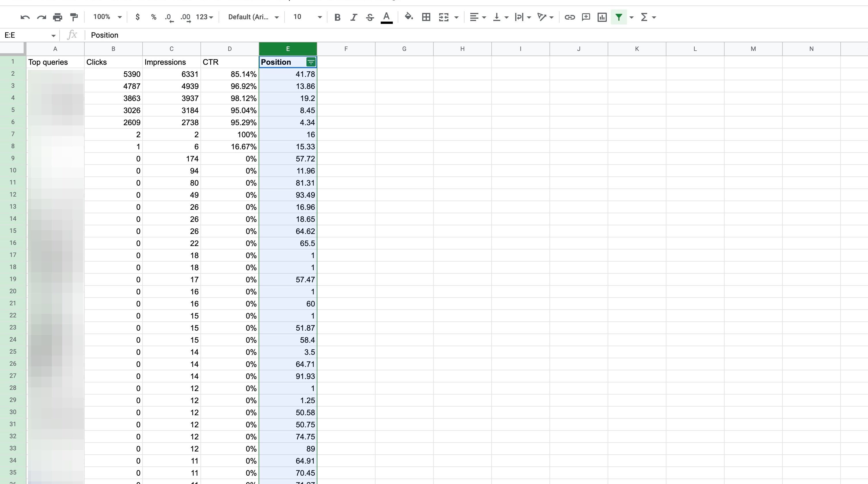Viewport: 868px width, 484px height.
Task: Click cell with position 1.25
Action: click(x=288, y=401)
